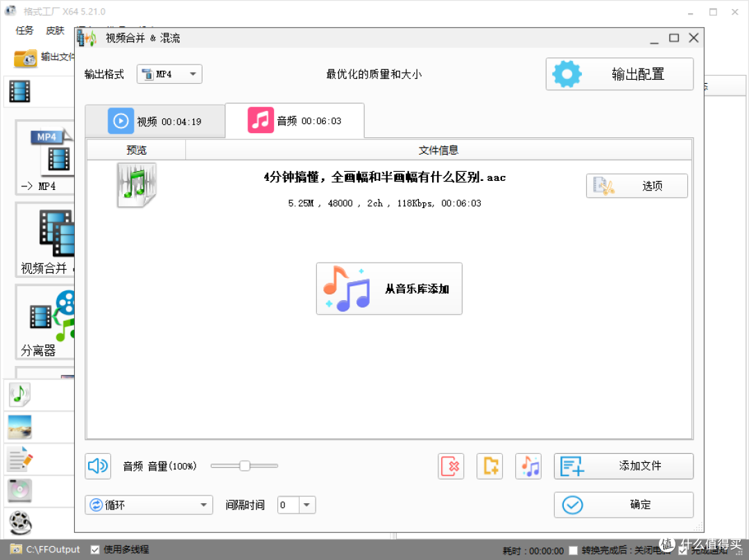This screenshot has height=560, width=749.
Task: Click the 格式工厂 app icon in title bar
Action: [10, 11]
